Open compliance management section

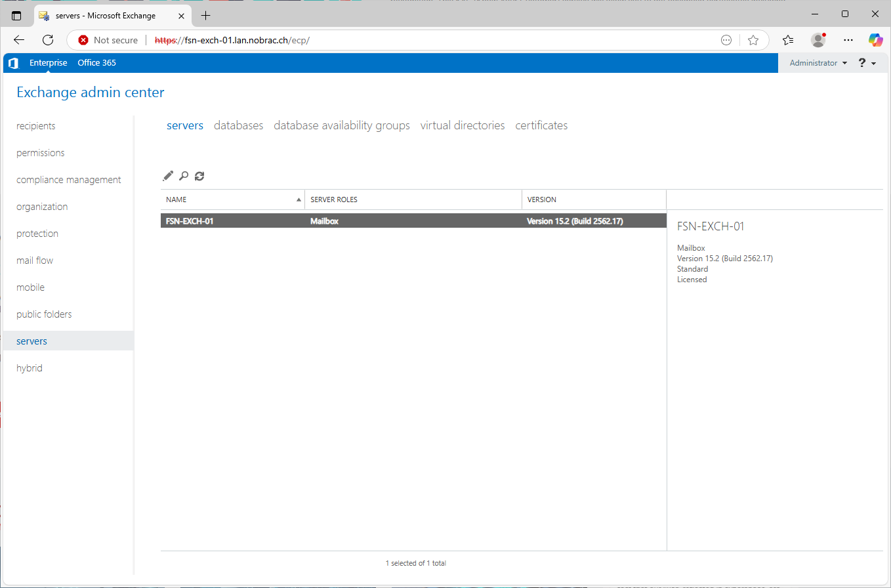click(x=68, y=180)
